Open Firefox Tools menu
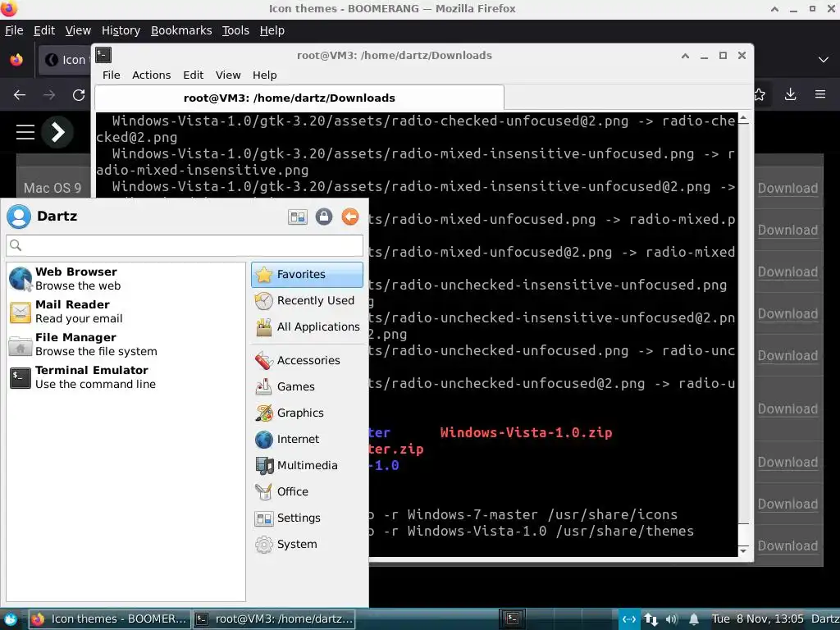Viewport: 840px width, 630px height. (235, 30)
